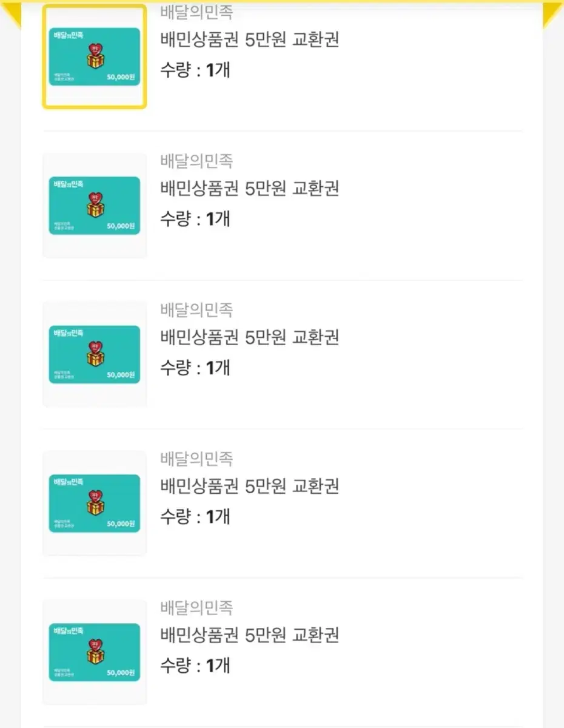The height and width of the screenshot is (728, 564).
Task: Click gift box icon on fourth card
Action: (95, 502)
